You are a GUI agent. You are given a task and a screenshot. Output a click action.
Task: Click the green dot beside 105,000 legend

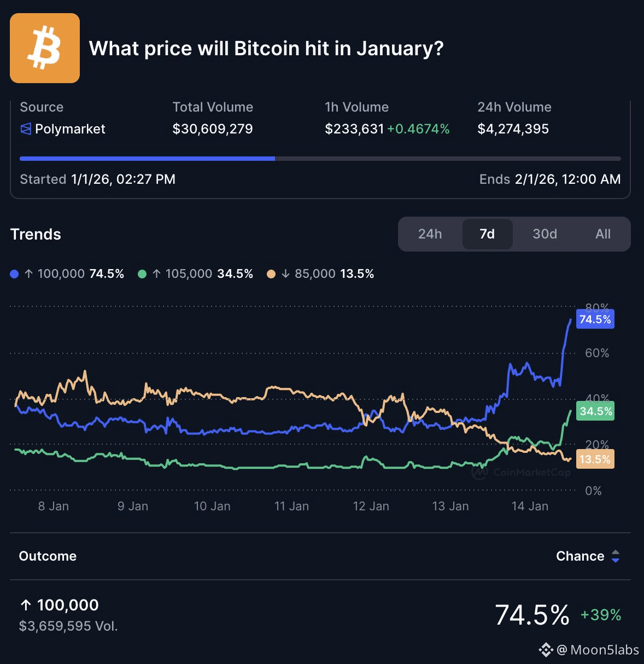pyautogui.click(x=142, y=274)
